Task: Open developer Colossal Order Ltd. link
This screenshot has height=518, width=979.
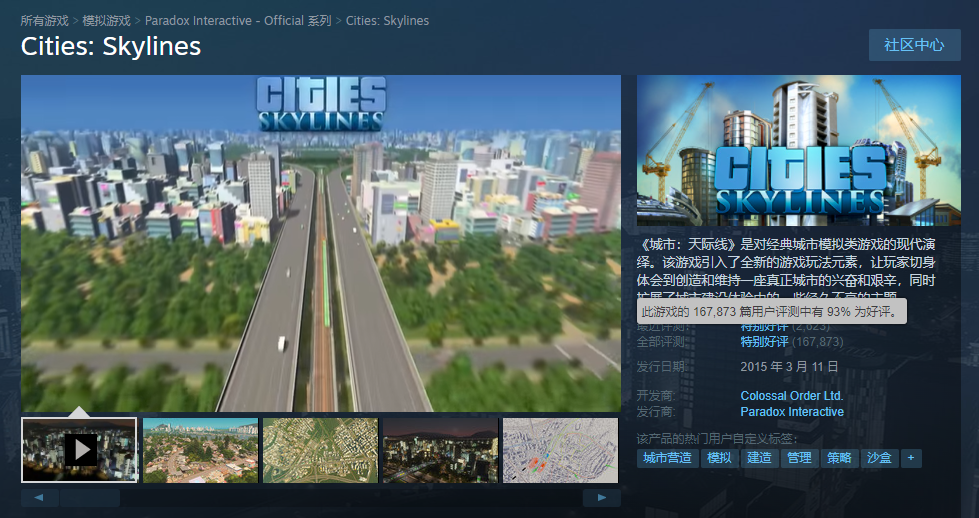Action: (x=792, y=396)
